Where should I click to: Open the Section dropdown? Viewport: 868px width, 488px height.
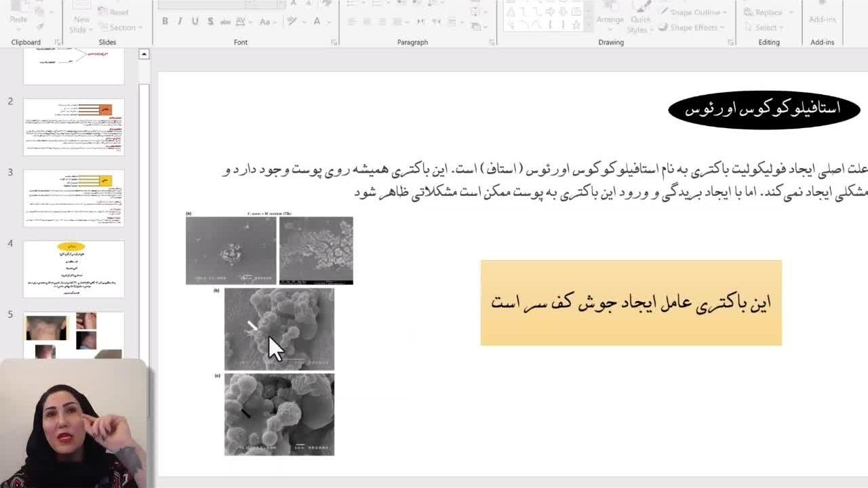(x=122, y=28)
